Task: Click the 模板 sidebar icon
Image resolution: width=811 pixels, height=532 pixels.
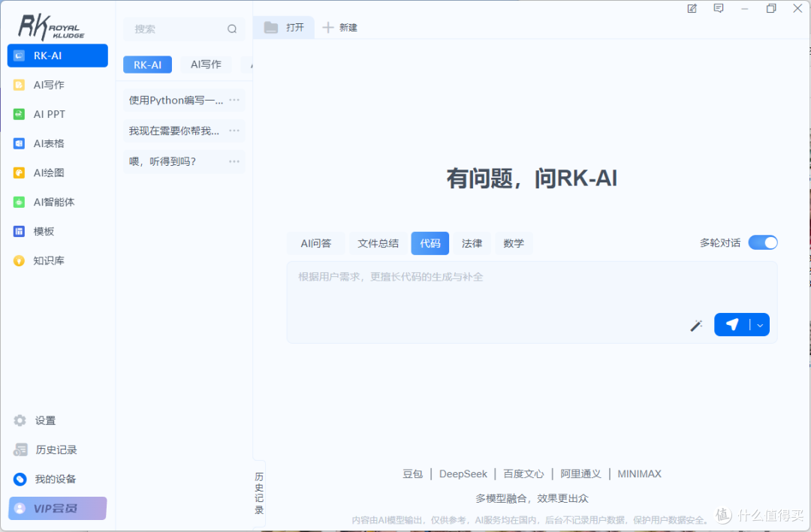Action: (x=19, y=231)
